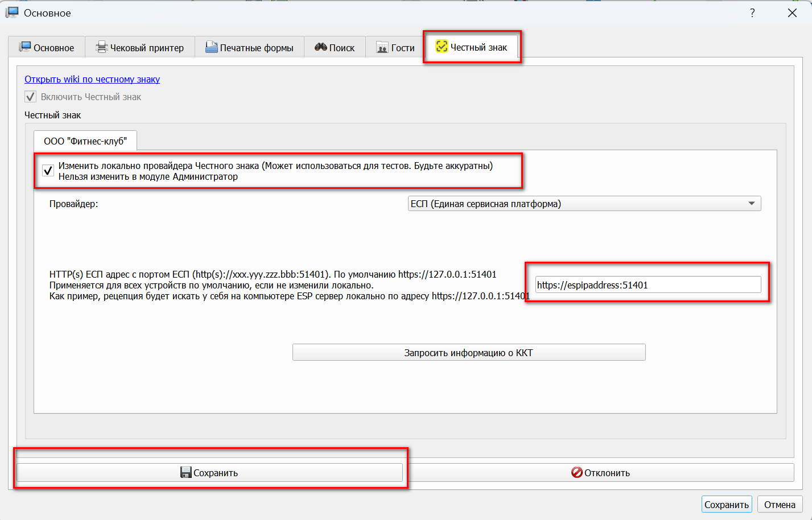
Task: Open the Печатные формы tab
Action: click(x=249, y=47)
